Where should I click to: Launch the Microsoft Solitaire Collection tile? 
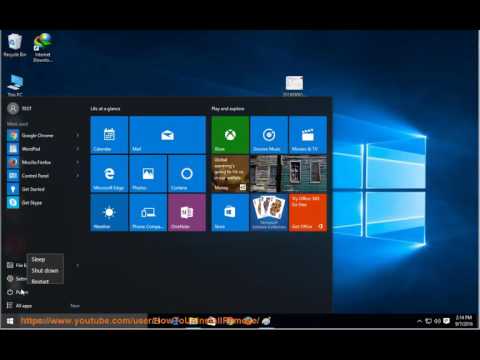click(x=269, y=213)
